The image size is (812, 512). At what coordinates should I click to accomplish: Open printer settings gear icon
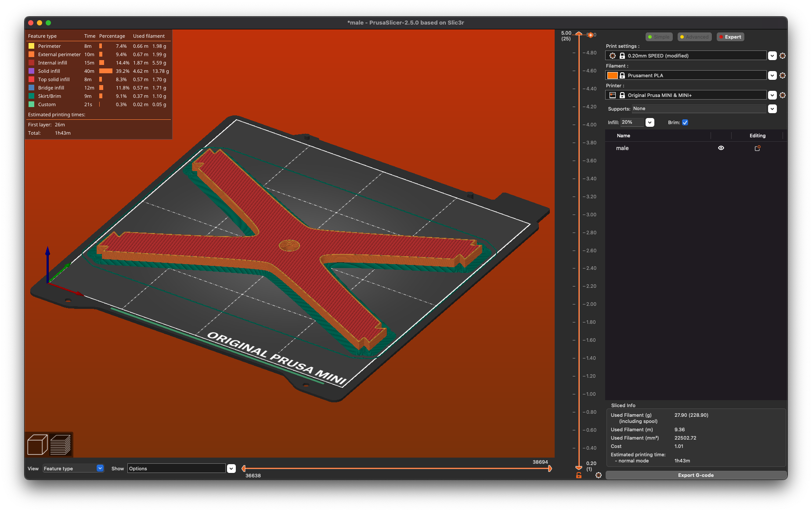(783, 95)
